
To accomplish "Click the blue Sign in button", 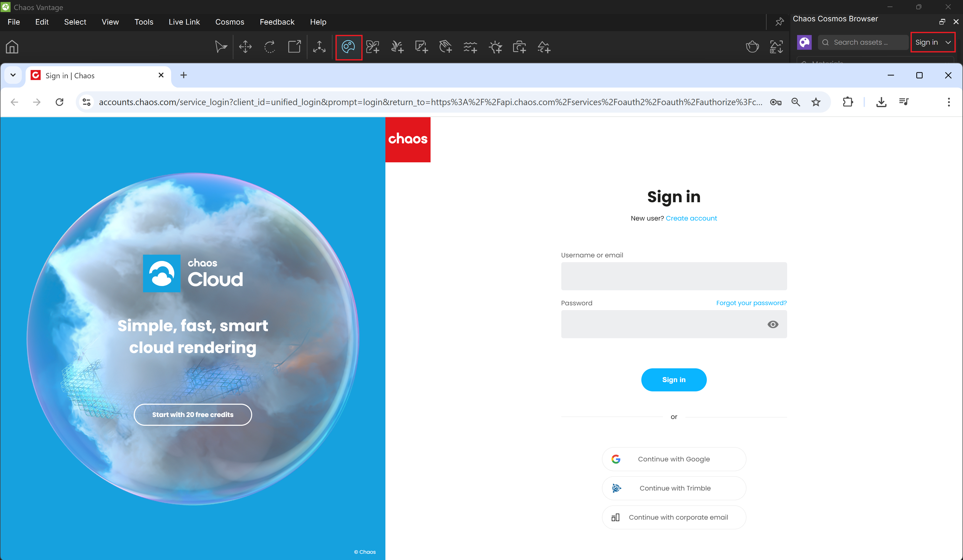I will coord(674,380).
